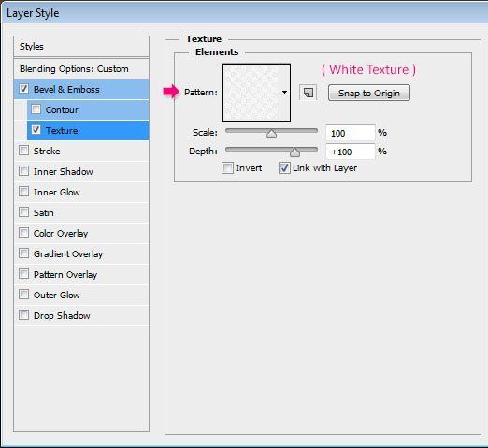Screen dimensions: 488x448
Task: Enable the Contour checkbox
Action: (x=36, y=109)
